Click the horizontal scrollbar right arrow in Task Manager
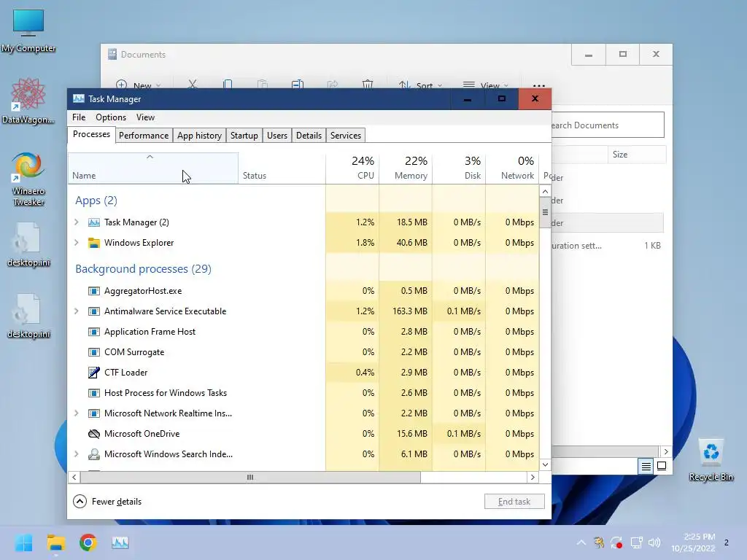Image resolution: width=747 pixels, height=560 pixels. 533,477
